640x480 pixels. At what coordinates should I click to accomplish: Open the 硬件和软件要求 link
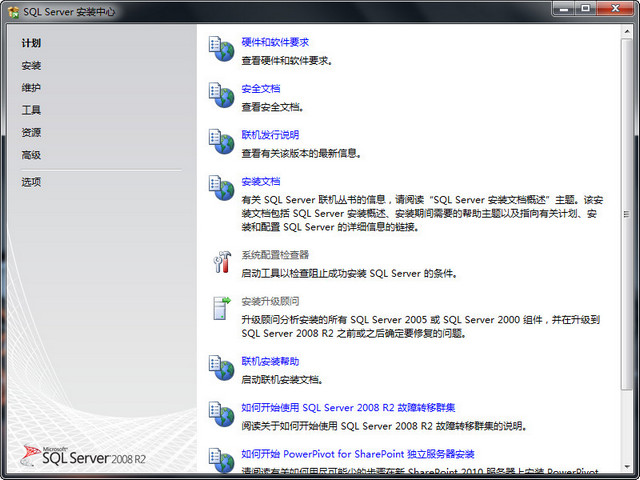[275, 43]
